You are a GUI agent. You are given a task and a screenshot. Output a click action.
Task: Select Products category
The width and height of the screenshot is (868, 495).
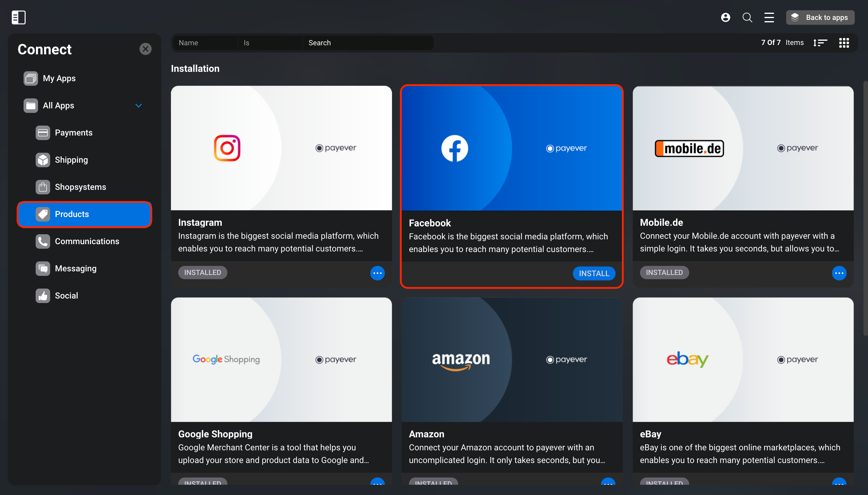pos(84,214)
